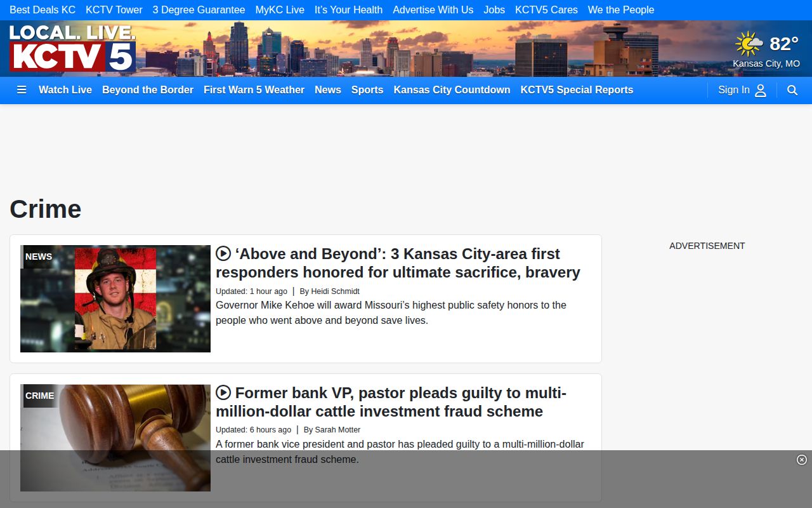This screenshot has width=812, height=508.
Task: Click the CRIME tag on gavel thumbnail
Action: pyautogui.click(x=39, y=396)
